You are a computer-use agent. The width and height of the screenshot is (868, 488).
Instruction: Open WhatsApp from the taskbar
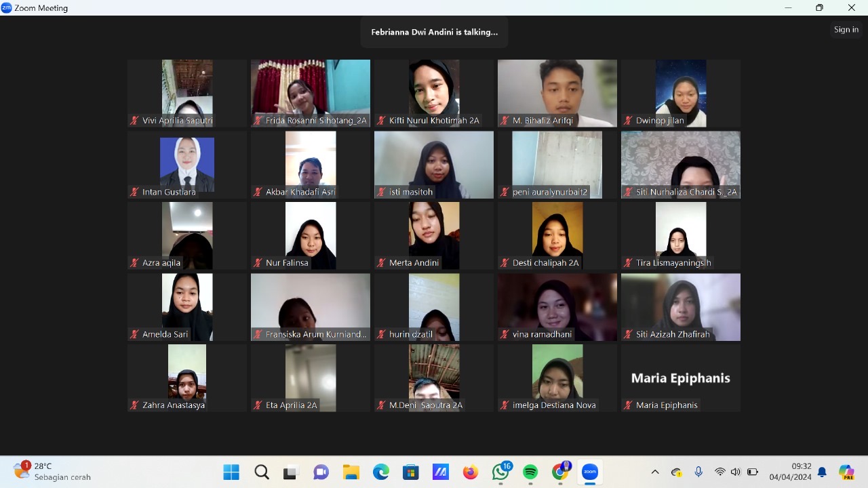[x=501, y=472]
